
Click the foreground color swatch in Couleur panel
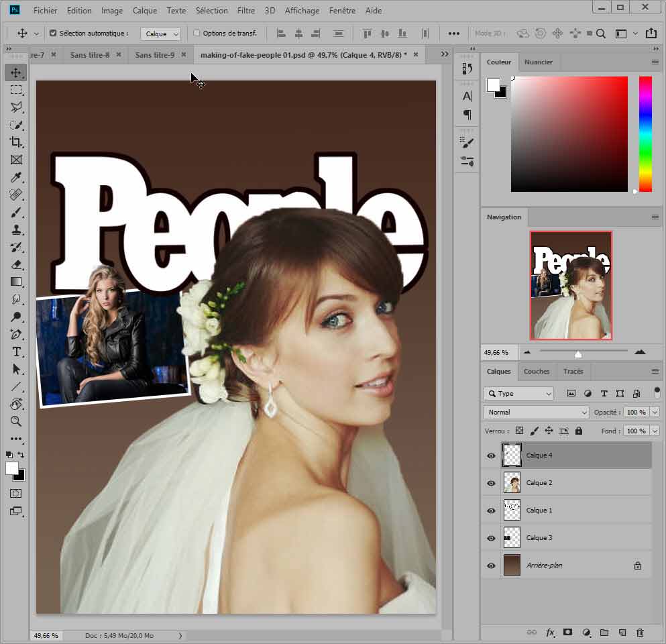pos(493,85)
